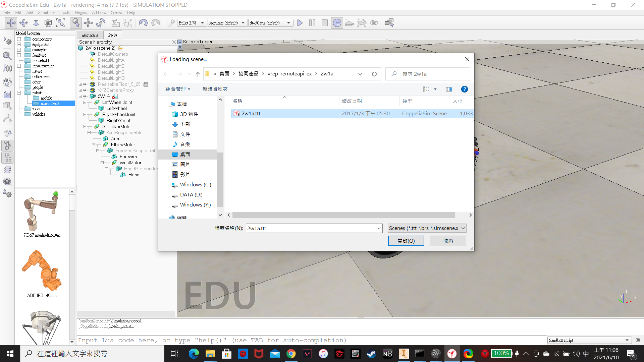Toggle real-time mode clock icon
This screenshot has width=644, height=362.
point(337,23)
